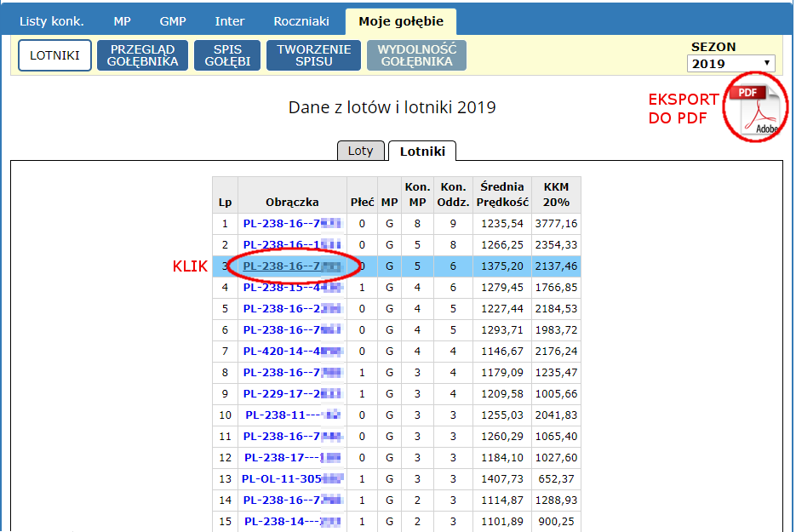Click the SPIS GOŁĘBI button
The height and width of the screenshot is (532, 796).
coord(227,55)
